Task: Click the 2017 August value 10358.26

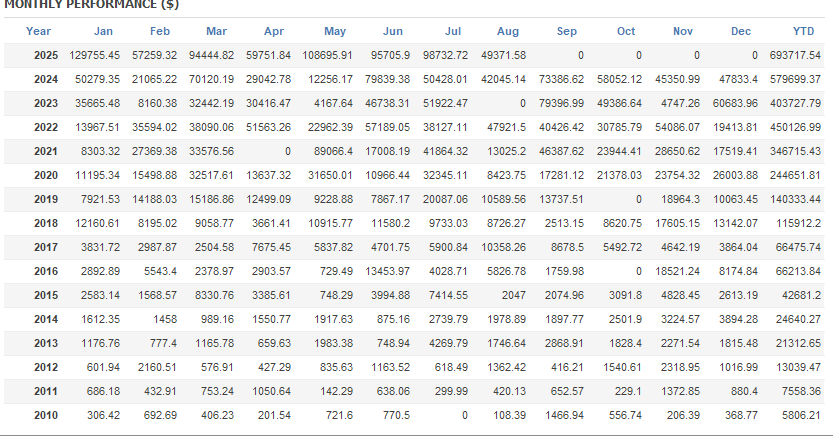Action: (x=504, y=247)
